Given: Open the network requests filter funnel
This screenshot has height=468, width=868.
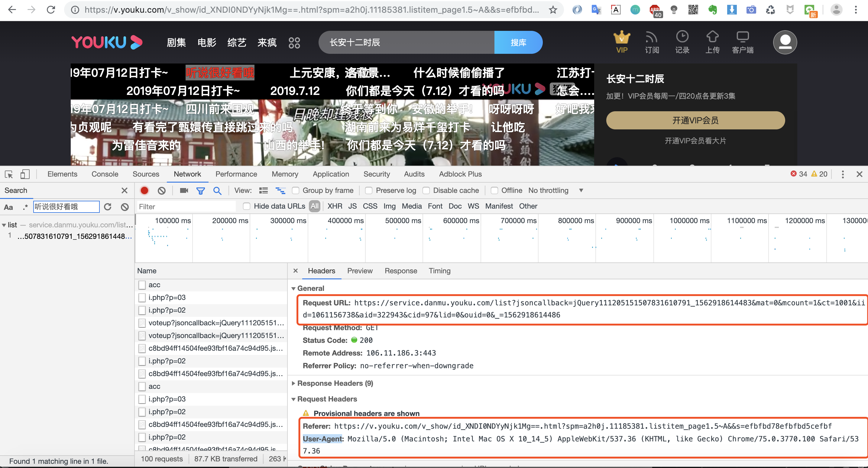Looking at the screenshot, I should click(x=200, y=190).
